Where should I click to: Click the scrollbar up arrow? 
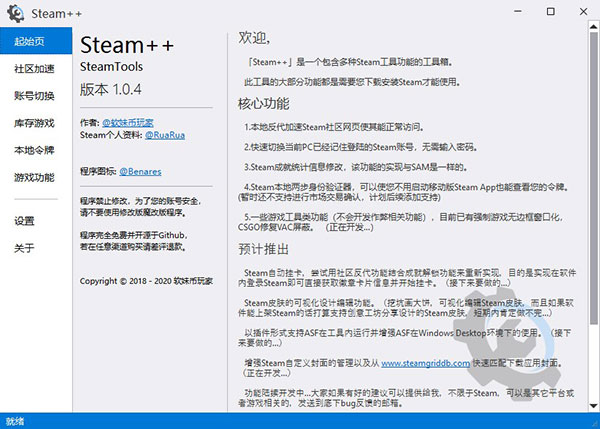[x=593, y=26]
